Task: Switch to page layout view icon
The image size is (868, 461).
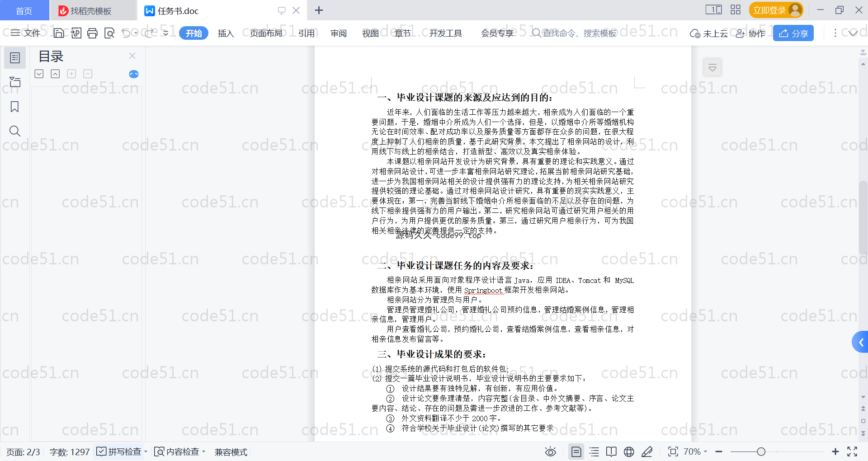Action: click(x=576, y=452)
